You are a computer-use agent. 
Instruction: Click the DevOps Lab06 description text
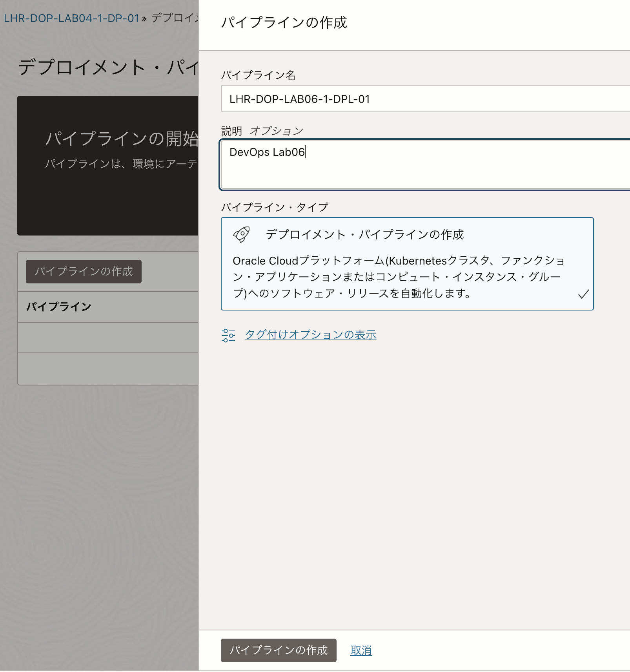pyautogui.click(x=266, y=153)
